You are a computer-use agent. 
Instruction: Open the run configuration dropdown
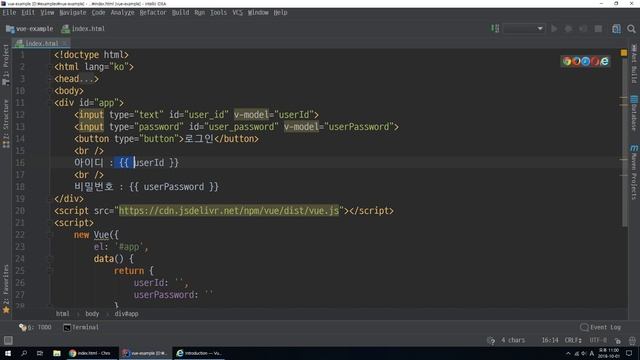(x=524, y=29)
